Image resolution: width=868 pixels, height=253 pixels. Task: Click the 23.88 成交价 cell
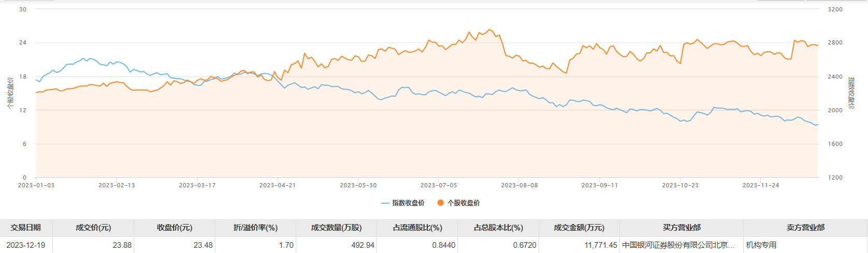pos(122,245)
